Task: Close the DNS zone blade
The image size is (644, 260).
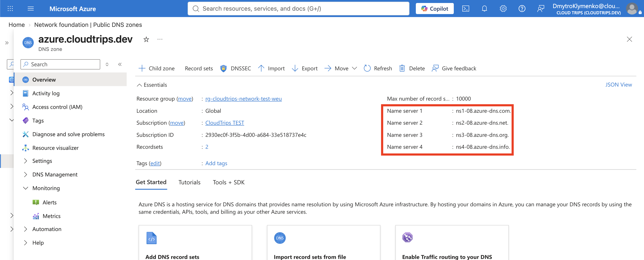Action: (629, 39)
